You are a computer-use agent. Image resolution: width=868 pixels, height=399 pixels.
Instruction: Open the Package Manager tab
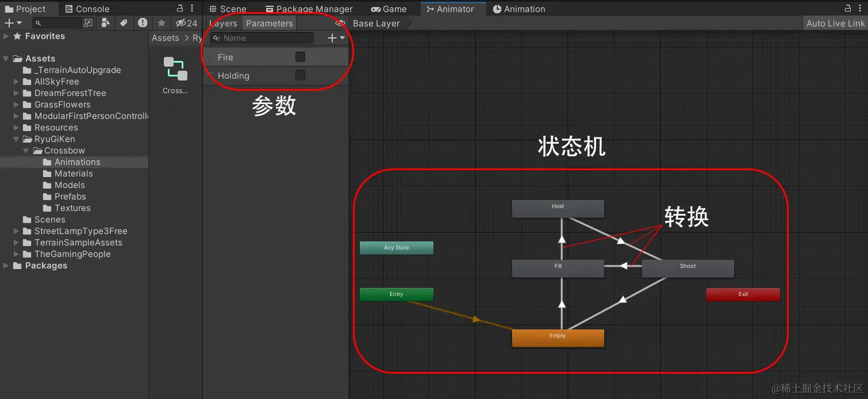click(309, 9)
